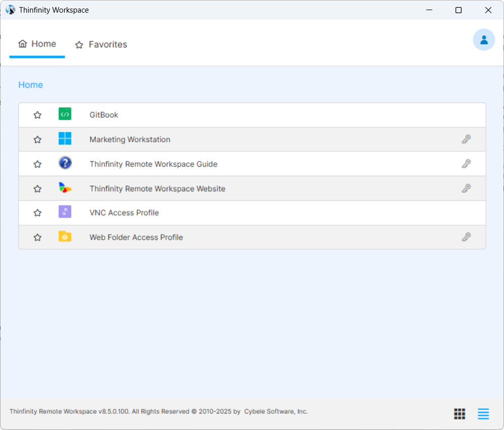Click the yellow Web Folder Access Profile icon

(65, 237)
